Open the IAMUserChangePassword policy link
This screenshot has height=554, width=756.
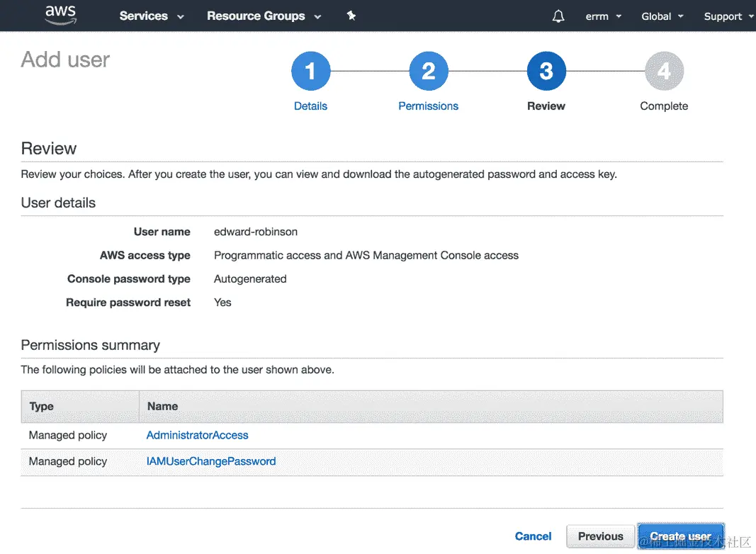click(x=211, y=461)
